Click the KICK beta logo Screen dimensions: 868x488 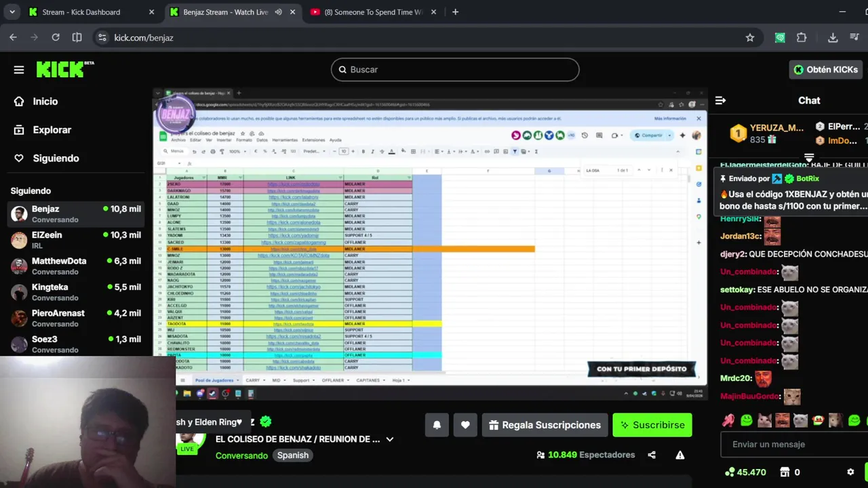tap(65, 69)
